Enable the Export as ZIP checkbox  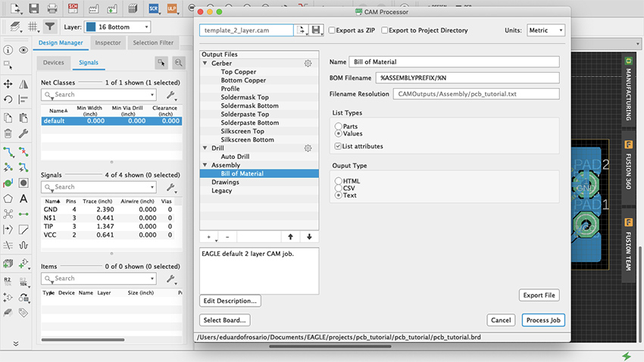(332, 30)
